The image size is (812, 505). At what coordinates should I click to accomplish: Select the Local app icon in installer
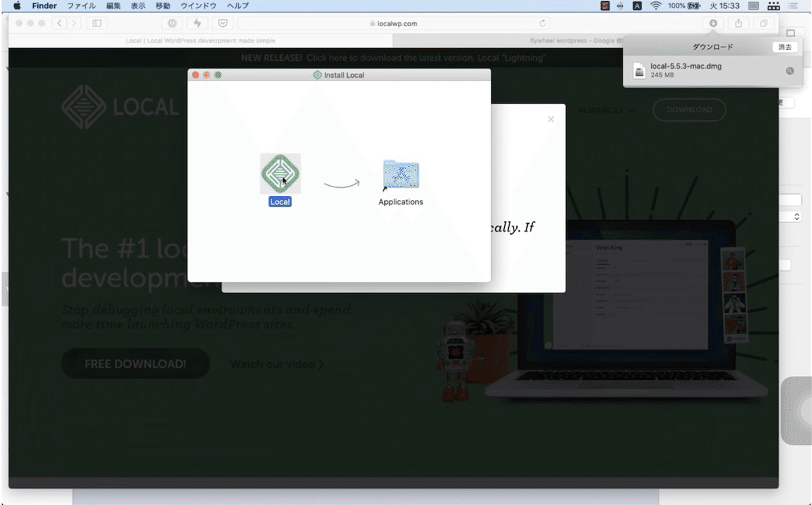coord(280,174)
